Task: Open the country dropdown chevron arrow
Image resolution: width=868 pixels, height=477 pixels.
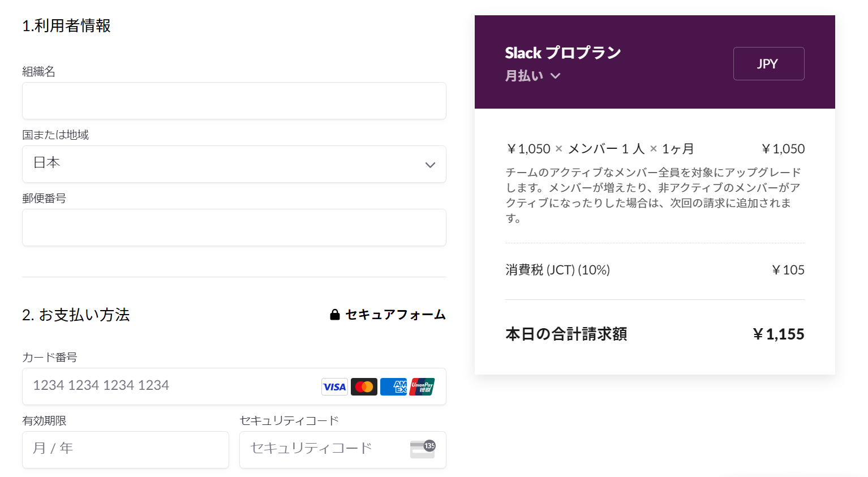Action: (x=430, y=165)
